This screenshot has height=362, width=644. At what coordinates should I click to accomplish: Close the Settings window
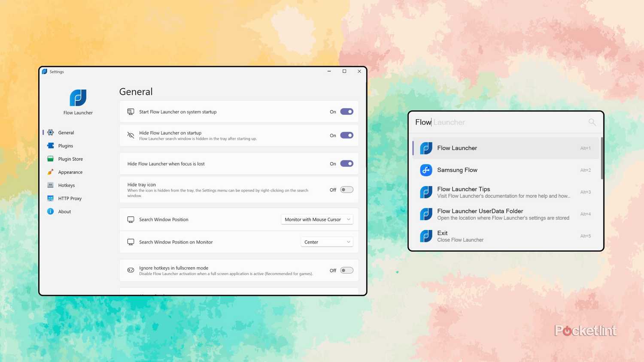pos(359,71)
